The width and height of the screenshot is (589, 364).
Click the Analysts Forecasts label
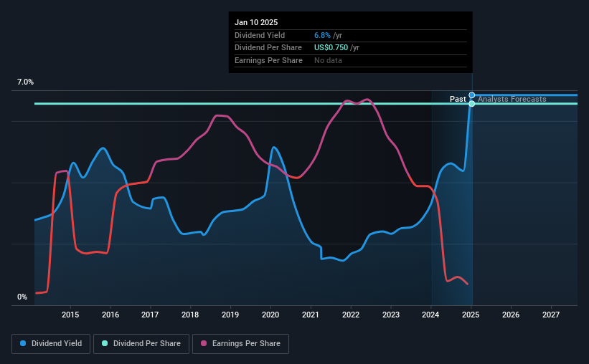512,99
